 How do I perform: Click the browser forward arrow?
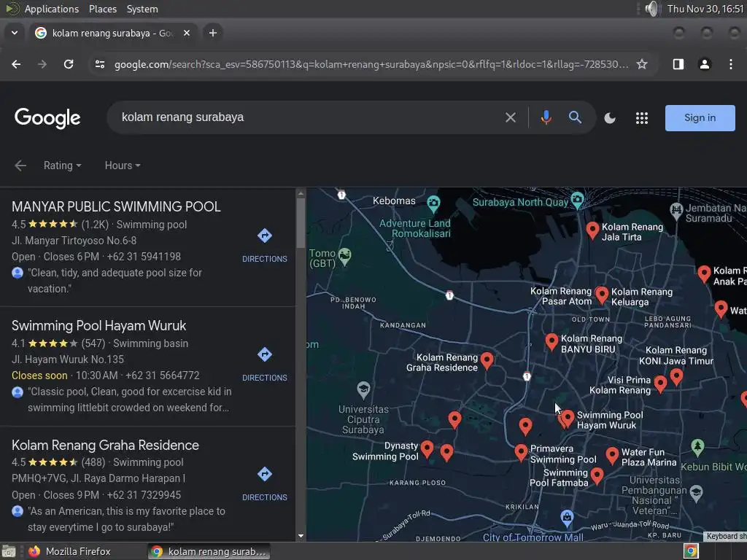42,64
